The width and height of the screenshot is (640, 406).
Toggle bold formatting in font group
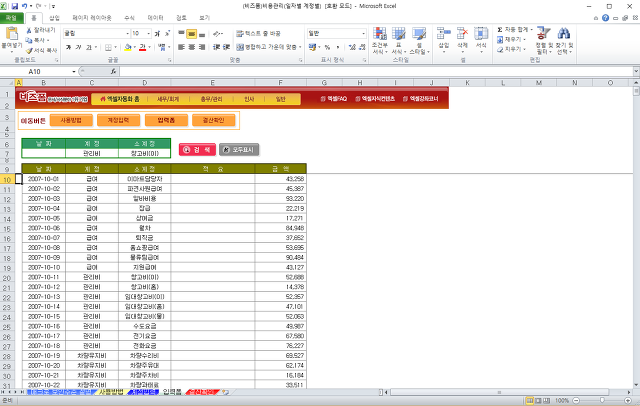69,47
